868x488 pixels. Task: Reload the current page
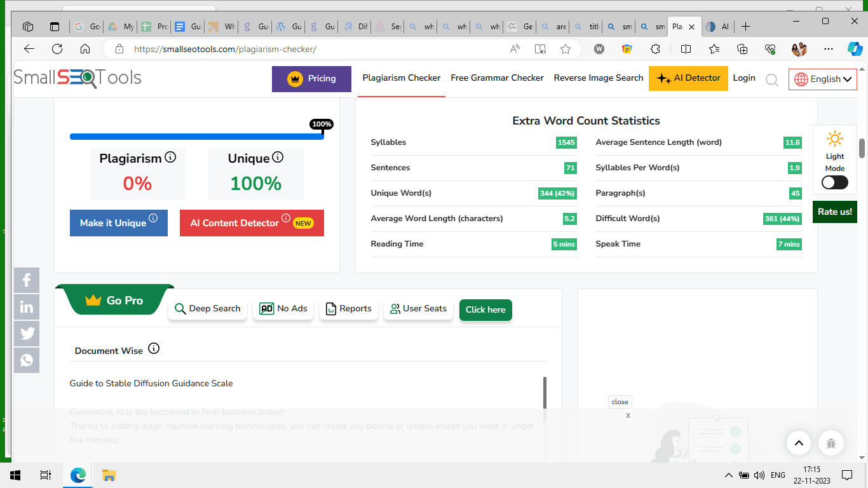point(57,49)
